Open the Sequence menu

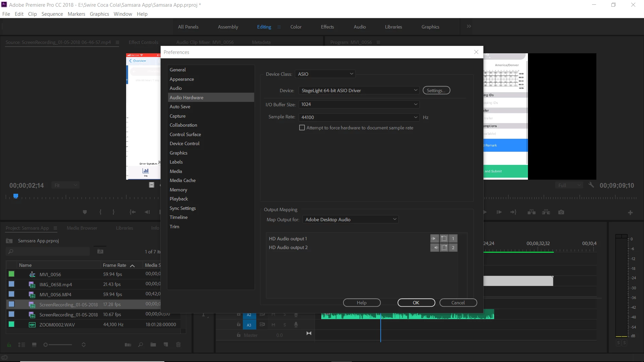point(52,14)
